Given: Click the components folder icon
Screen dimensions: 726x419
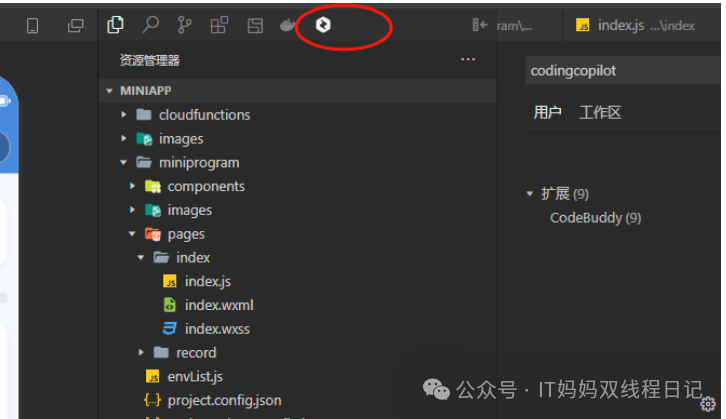Looking at the screenshot, I should pyautogui.click(x=152, y=186).
